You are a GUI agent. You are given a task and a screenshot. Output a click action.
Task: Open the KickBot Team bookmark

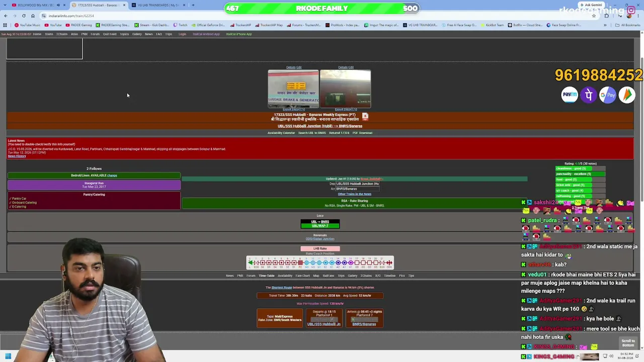492,25
